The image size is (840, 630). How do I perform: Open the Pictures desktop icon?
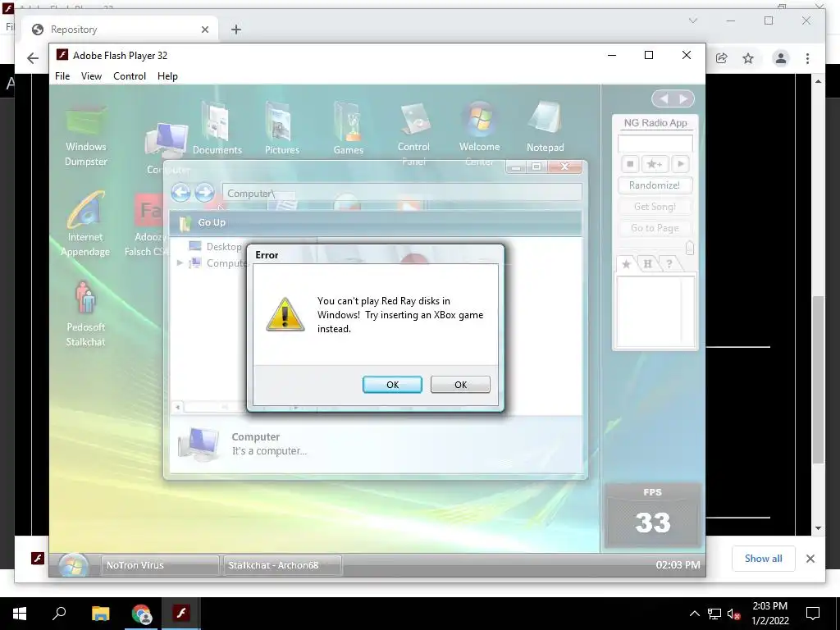coord(282,130)
